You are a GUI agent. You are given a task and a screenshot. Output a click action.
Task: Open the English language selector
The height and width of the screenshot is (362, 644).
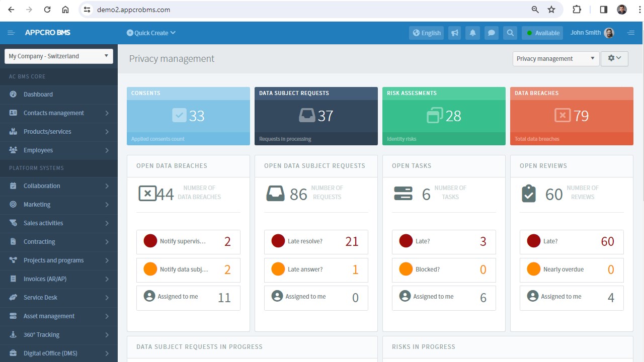pos(427,33)
